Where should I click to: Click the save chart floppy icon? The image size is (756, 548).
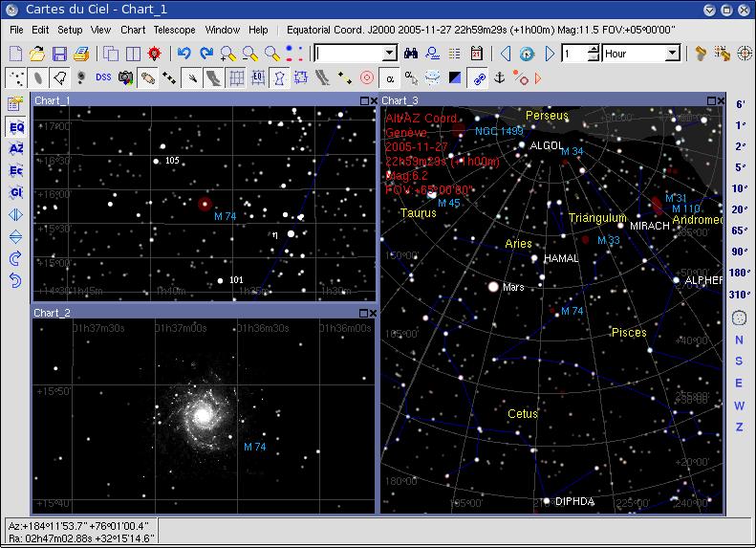coord(59,54)
